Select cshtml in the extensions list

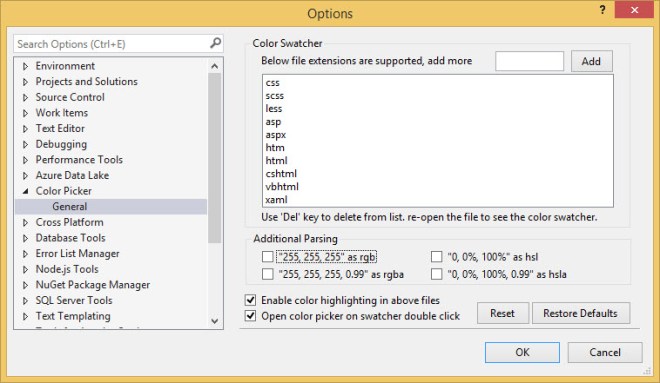(x=281, y=174)
